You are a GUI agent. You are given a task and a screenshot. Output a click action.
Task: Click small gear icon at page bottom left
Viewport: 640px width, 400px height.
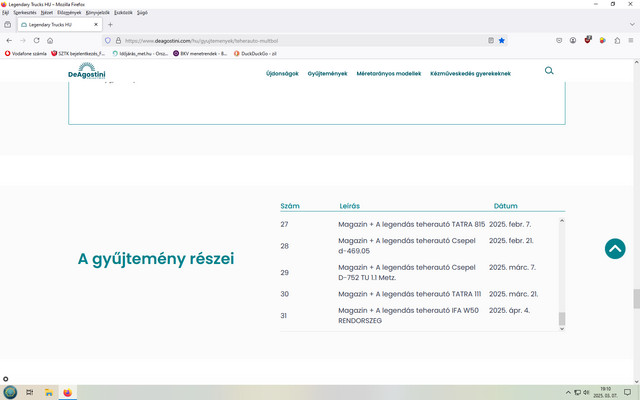(x=6, y=379)
